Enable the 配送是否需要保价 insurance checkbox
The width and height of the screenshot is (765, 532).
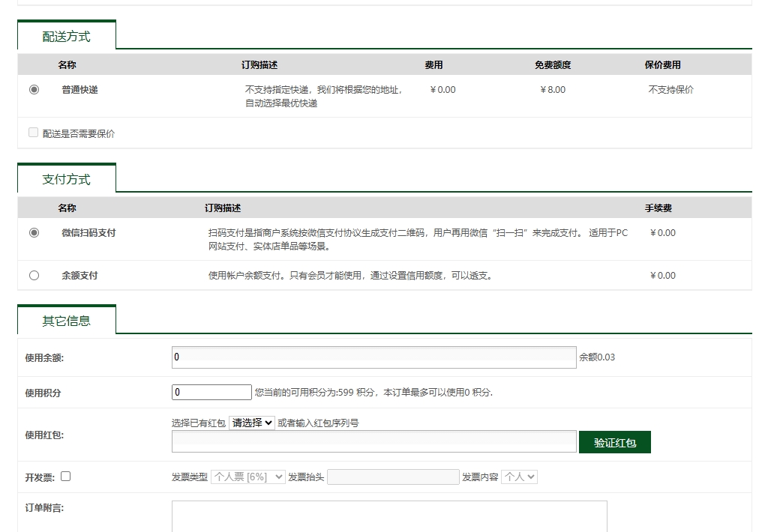click(33, 131)
